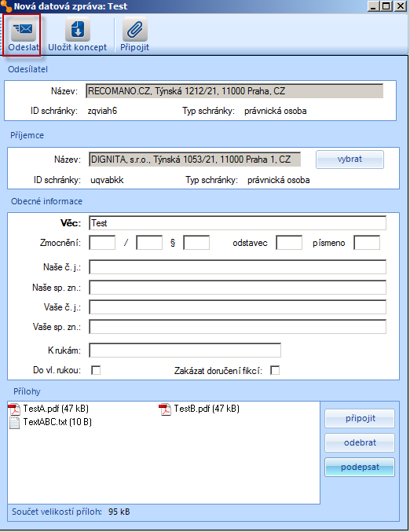Toggle the Zakázat doručení fikcí checkbox
The height and width of the screenshot is (532, 410).
[275, 370]
